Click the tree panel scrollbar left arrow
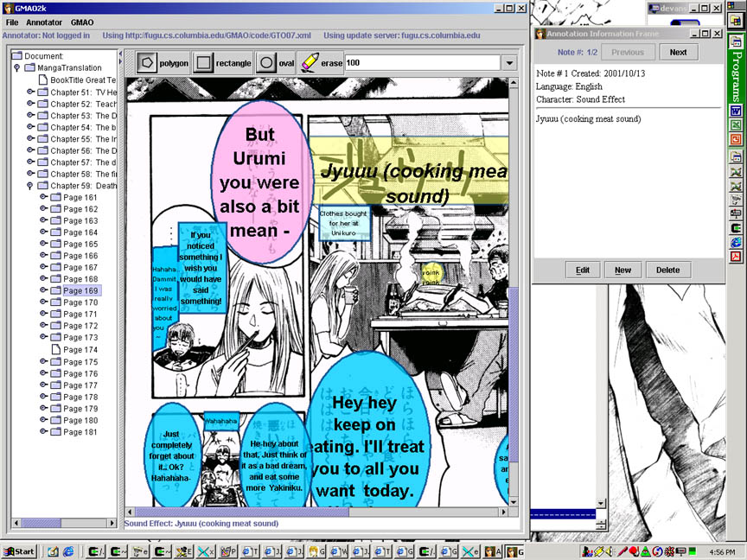This screenshot has width=747, height=560. coord(16,523)
